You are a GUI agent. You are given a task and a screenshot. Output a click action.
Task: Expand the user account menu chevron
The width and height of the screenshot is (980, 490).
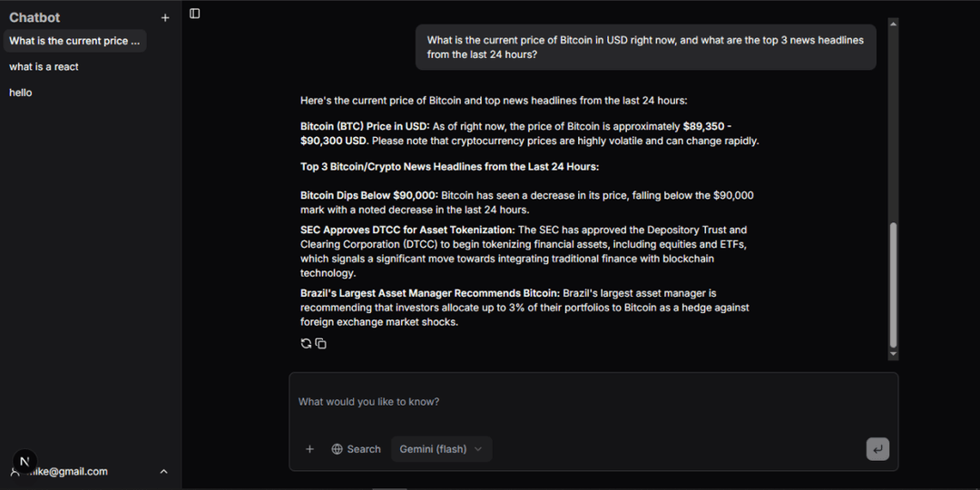click(x=164, y=472)
